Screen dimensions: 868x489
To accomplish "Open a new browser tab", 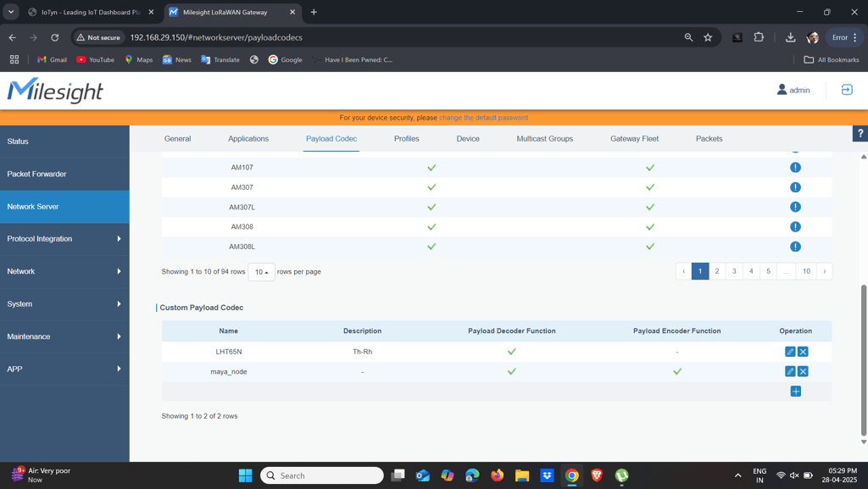I will [x=314, y=12].
